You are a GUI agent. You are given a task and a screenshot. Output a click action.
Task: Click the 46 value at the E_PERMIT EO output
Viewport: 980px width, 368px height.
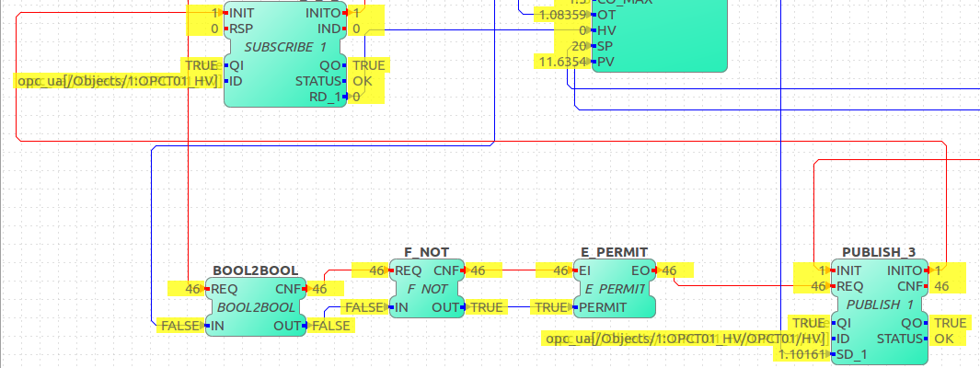669,270
